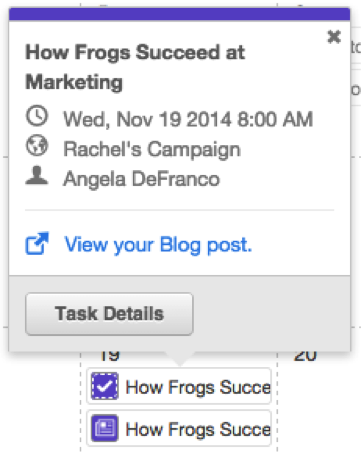This screenshot has width=361, height=454.
Task: Select the Rachel's Campaign label
Action: [152, 149]
